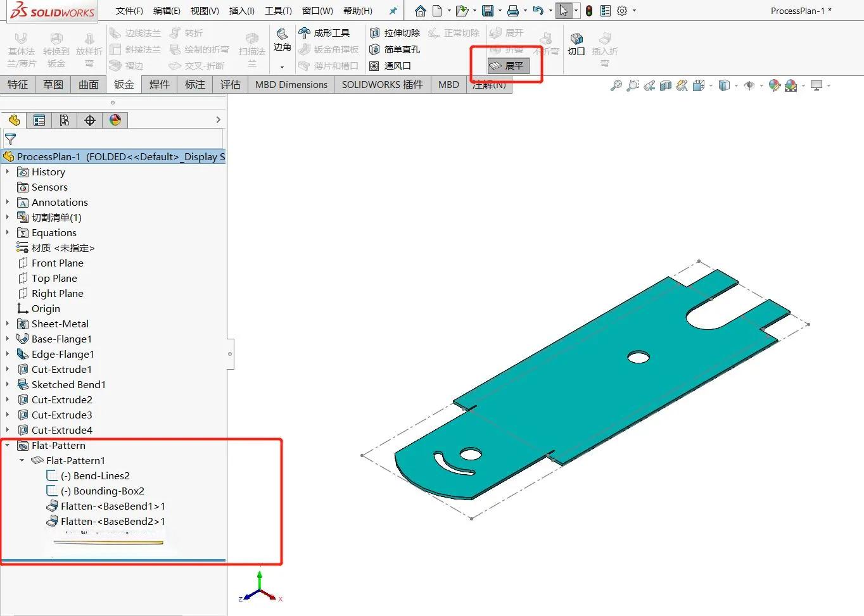
Task: Open the DisplayManager color ball tab
Action: coord(115,120)
